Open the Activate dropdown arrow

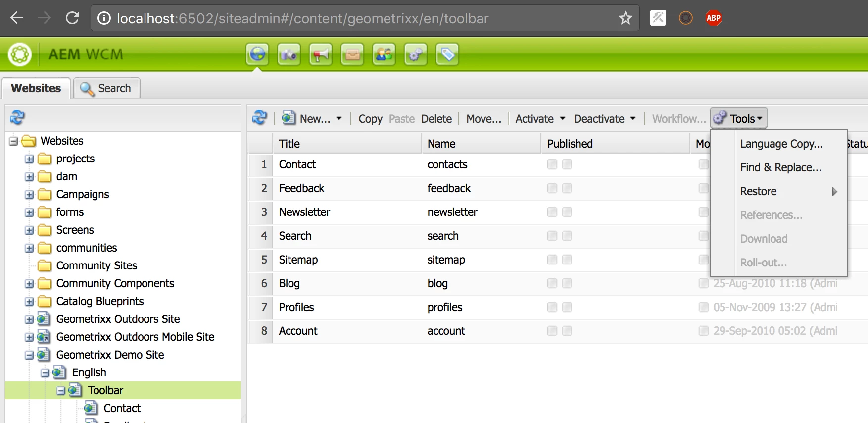coord(563,118)
